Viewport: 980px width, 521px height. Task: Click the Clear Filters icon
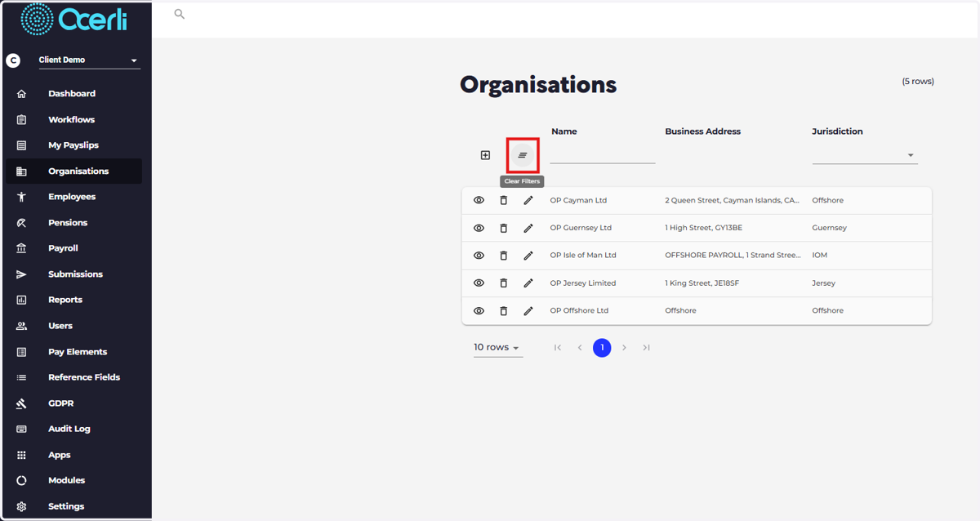[x=523, y=155]
